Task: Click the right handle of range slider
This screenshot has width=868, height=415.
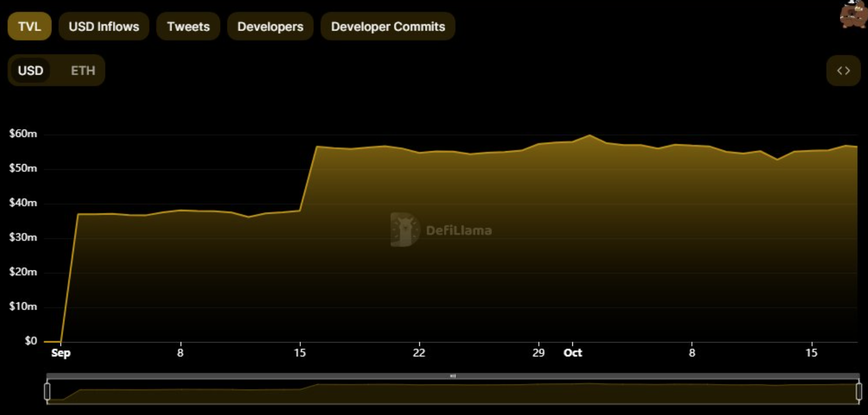Action: click(859, 391)
